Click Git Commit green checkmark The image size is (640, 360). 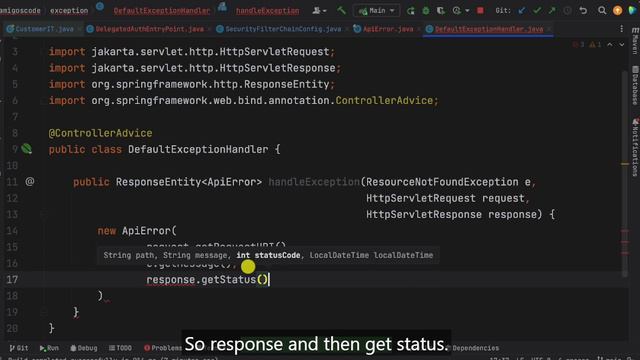[x=537, y=11]
